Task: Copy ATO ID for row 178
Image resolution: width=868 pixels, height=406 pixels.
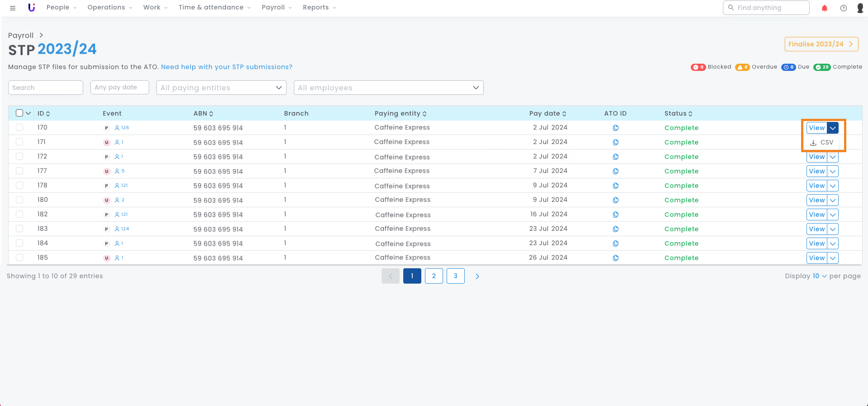Action: (x=615, y=186)
